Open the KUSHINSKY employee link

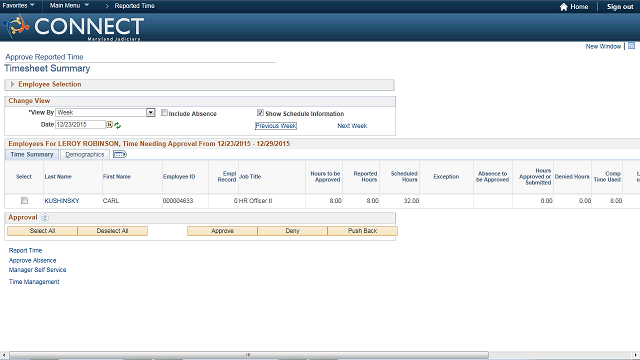coord(62,201)
